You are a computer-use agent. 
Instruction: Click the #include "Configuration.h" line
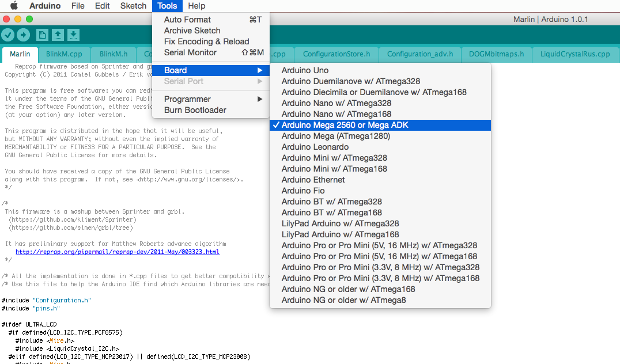click(46, 301)
